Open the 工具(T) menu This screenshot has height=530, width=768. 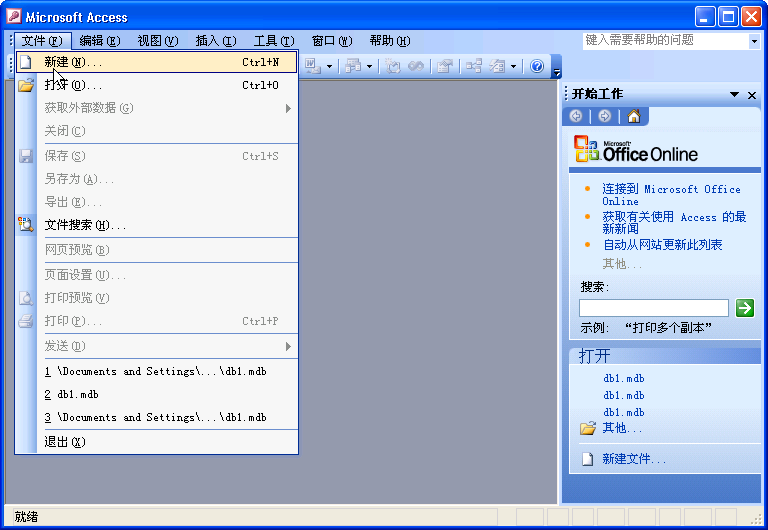pyautogui.click(x=274, y=41)
